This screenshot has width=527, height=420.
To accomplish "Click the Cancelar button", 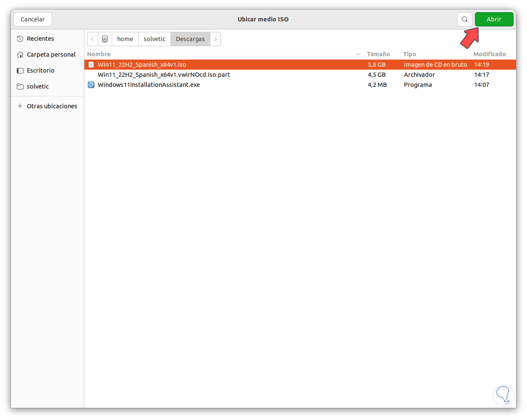I will click(x=33, y=19).
